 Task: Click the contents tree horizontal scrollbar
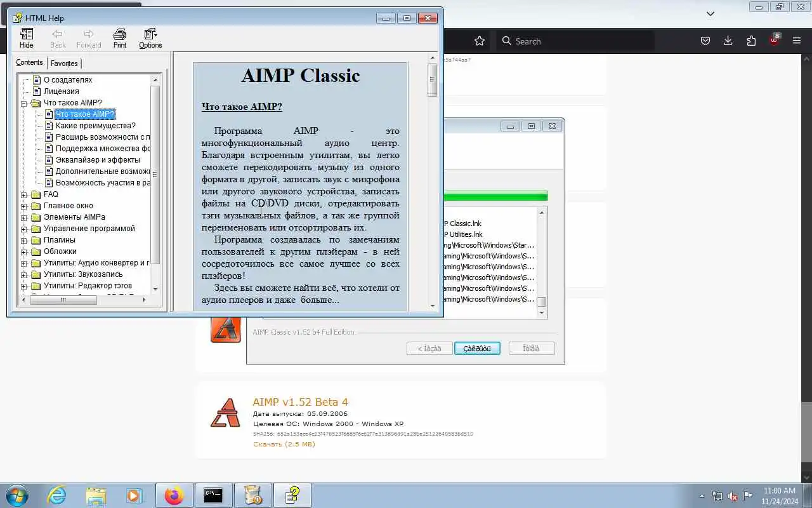[84, 300]
